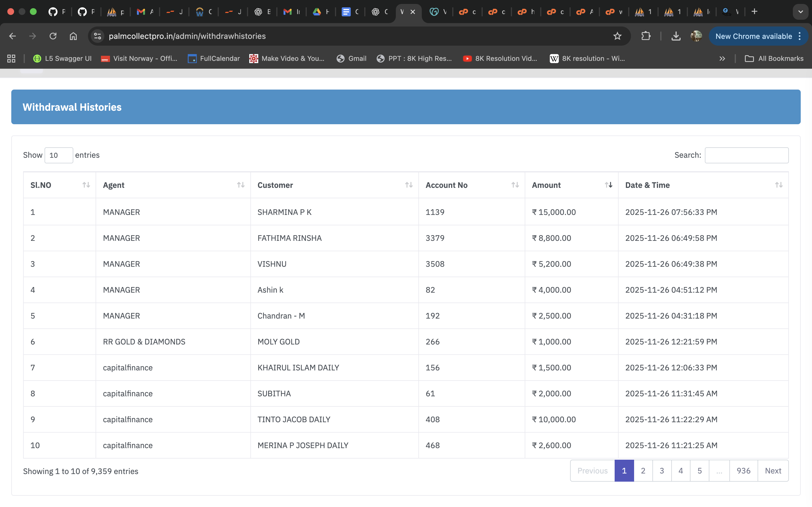Sort by Date & Time column
The height and width of the screenshot is (507, 812).
(x=778, y=185)
